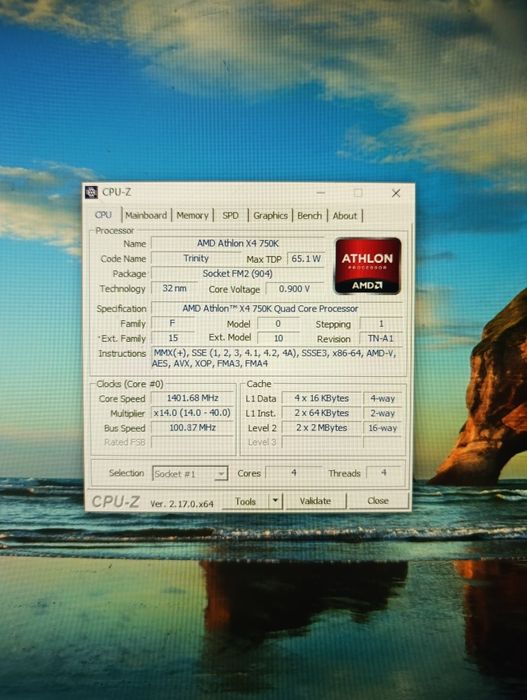Click the Athlon AMD processor logo
This screenshot has height=700, width=527.
(368, 266)
